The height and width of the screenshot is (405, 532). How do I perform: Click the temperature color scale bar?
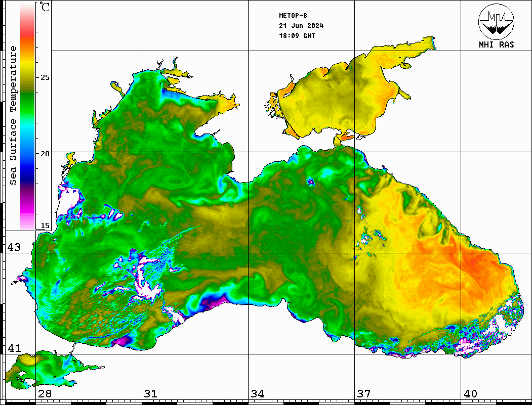tap(27, 117)
